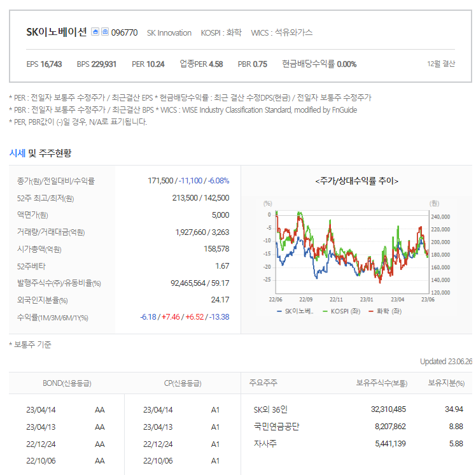Click the closing price 171,500 value
Screen dimensions: 476x475
(x=160, y=181)
